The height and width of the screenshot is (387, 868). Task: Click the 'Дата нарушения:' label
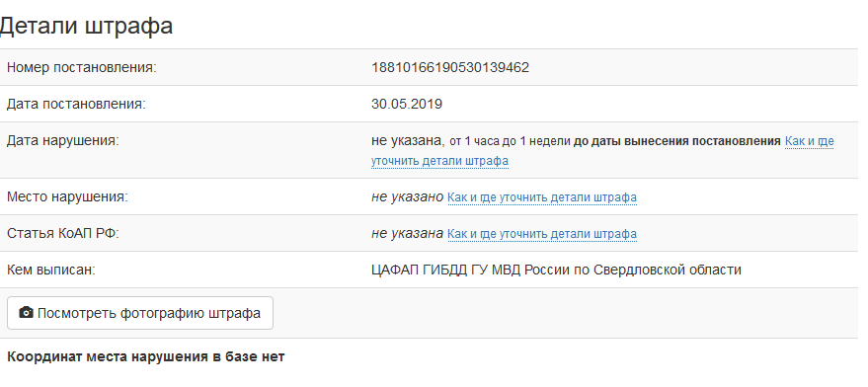click(62, 140)
